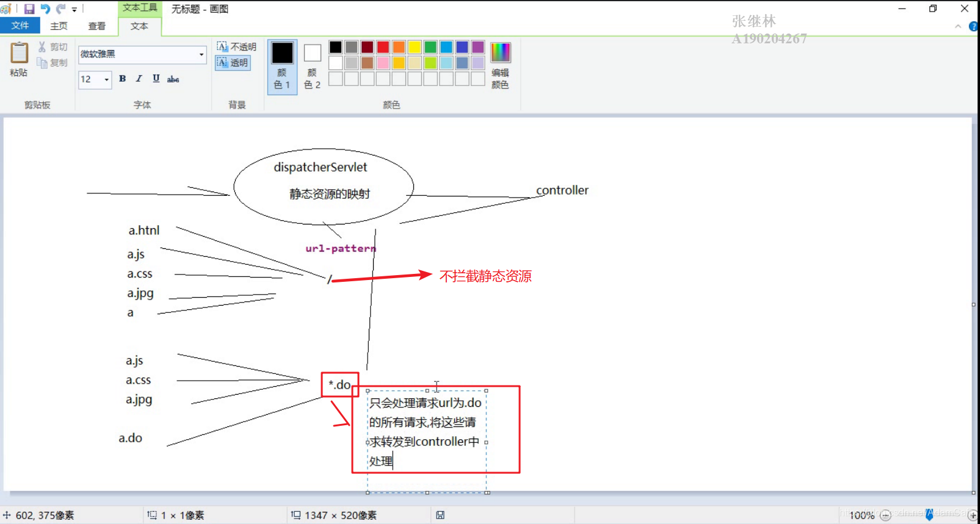Pick the purple palette swatch
980x524 pixels.
point(479,47)
